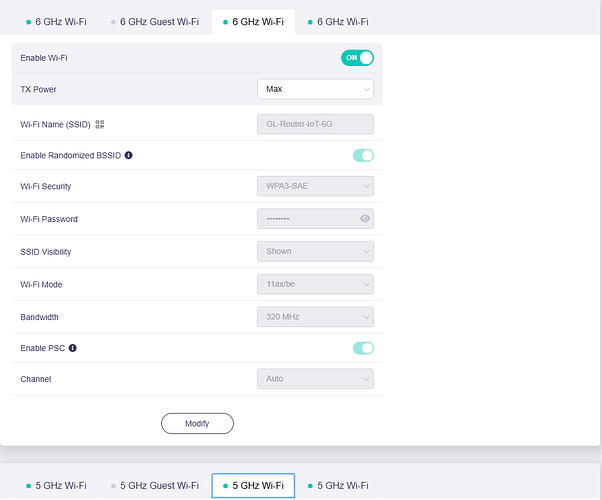
Task: Expand the Bandwidth 320 MHz dropdown
Action: 315,317
